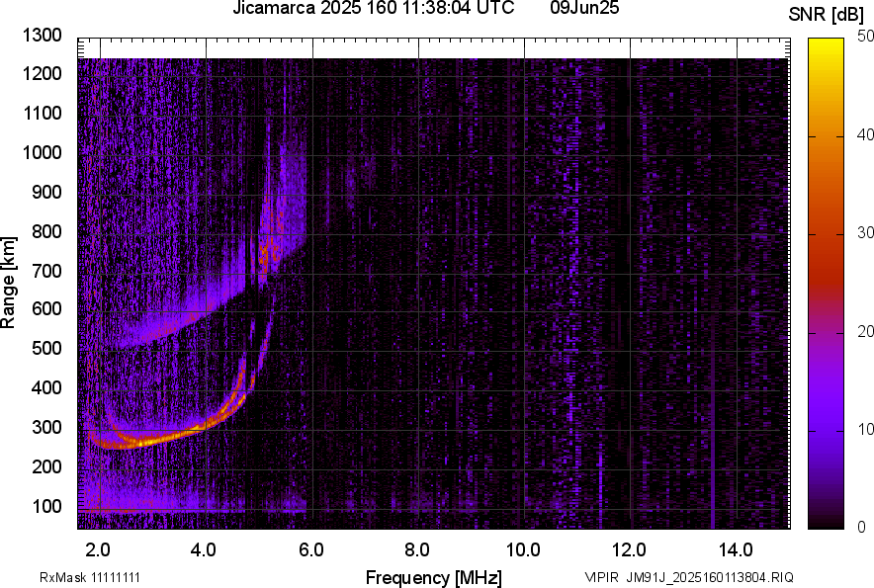Screen dimensions: 874x588
Task: Click the date label '09Jun25'
Action: (584, 8)
